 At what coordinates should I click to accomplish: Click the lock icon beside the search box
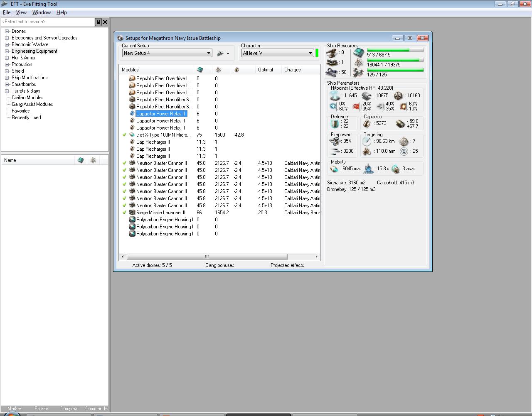[x=99, y=22]
